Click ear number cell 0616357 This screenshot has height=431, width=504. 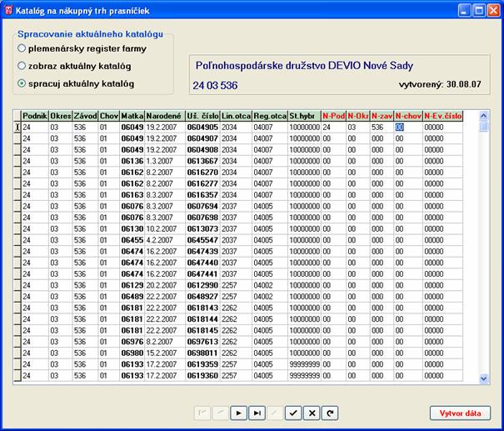click(x=202, y=195)
